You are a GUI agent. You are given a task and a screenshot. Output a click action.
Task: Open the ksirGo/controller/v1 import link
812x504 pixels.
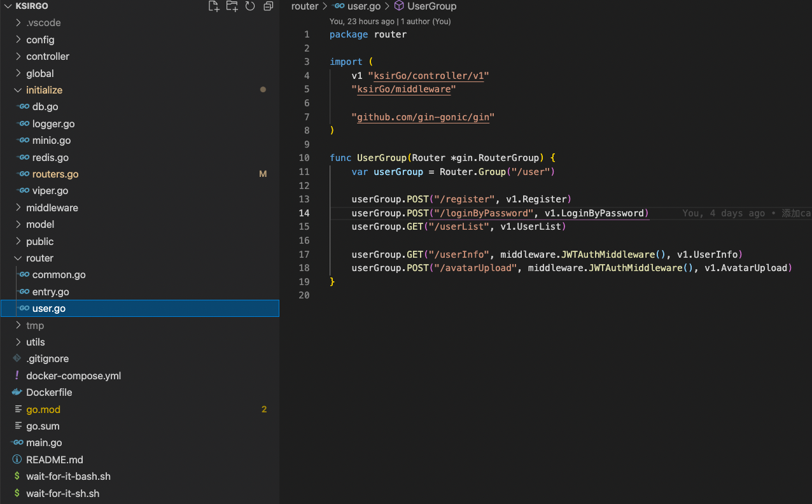coord(428,76)
